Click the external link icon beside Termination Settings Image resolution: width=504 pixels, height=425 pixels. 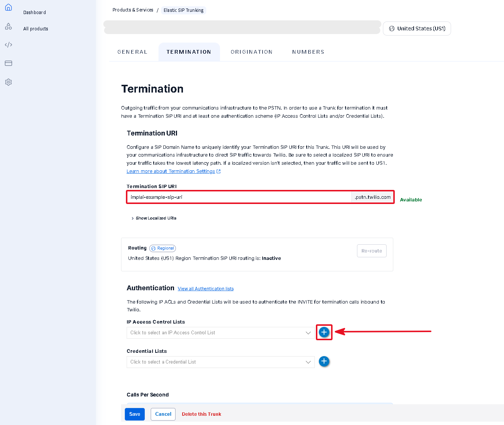coord(218,171)
